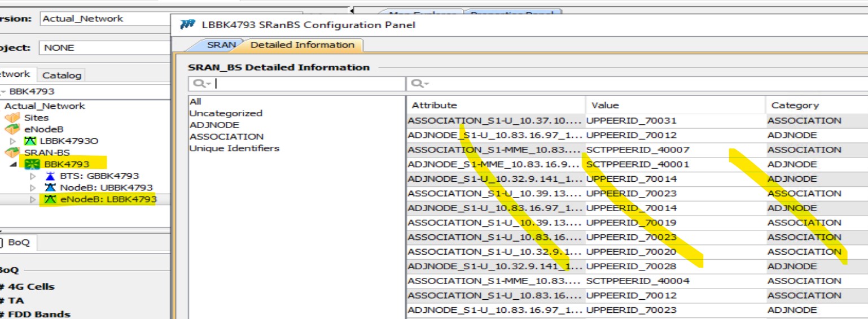868x319 pixels.
Task: Click the eNodeB folder icon in tree
Action: coord(12,129)
